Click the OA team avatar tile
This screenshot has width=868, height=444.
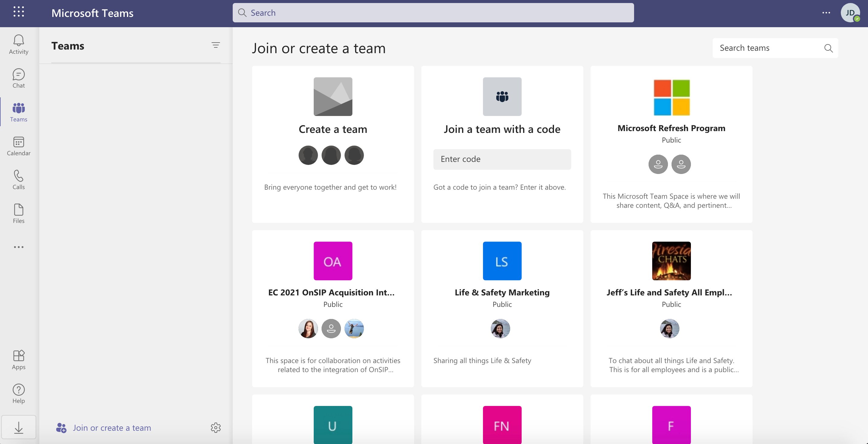click(333, 261)
